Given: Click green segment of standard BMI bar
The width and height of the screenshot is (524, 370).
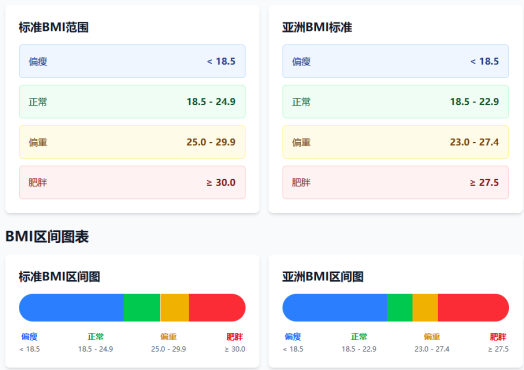Looking at the screenshot, I should pos(142,308).
